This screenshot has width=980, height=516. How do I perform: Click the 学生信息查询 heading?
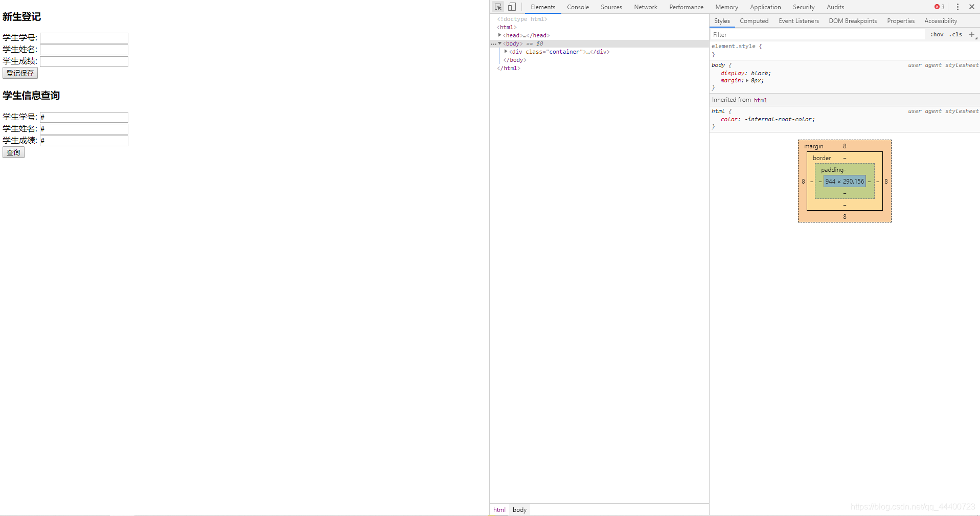(x=31, y=95)
